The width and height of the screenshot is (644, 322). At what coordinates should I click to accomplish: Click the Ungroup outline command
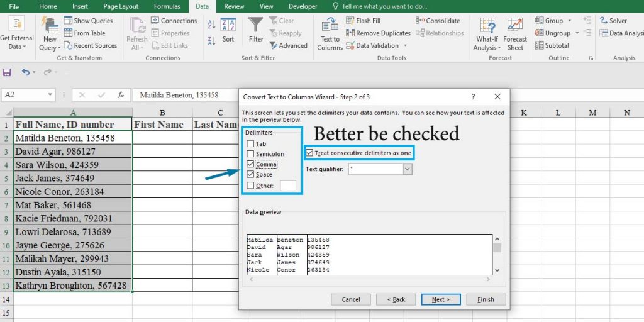(x=553, y=33)
